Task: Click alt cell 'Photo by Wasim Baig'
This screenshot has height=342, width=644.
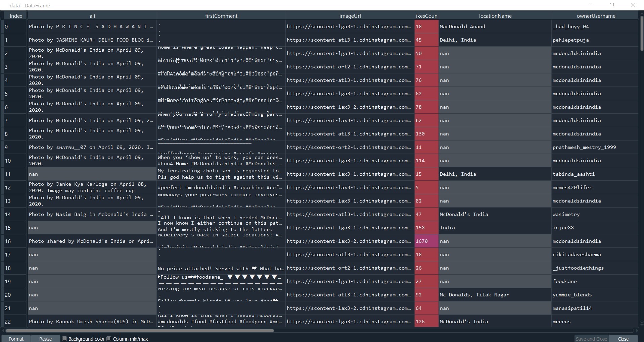Action: (92, 214)
